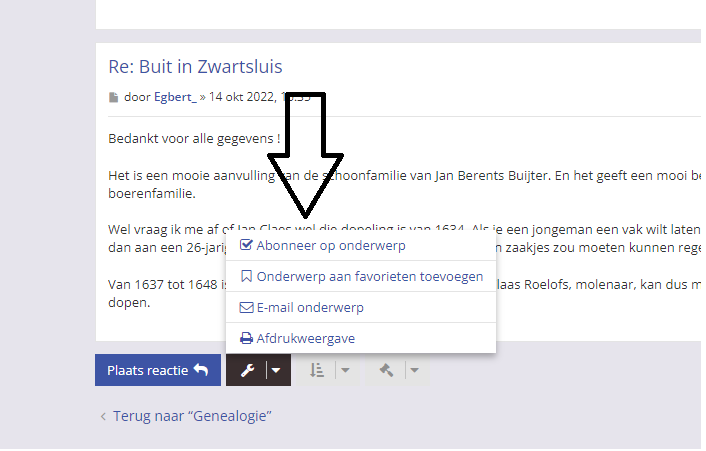The image size is (706, 451).
Task: Click the envelope icon beside E-mail onderwerp
Action: tap(246, 307)
